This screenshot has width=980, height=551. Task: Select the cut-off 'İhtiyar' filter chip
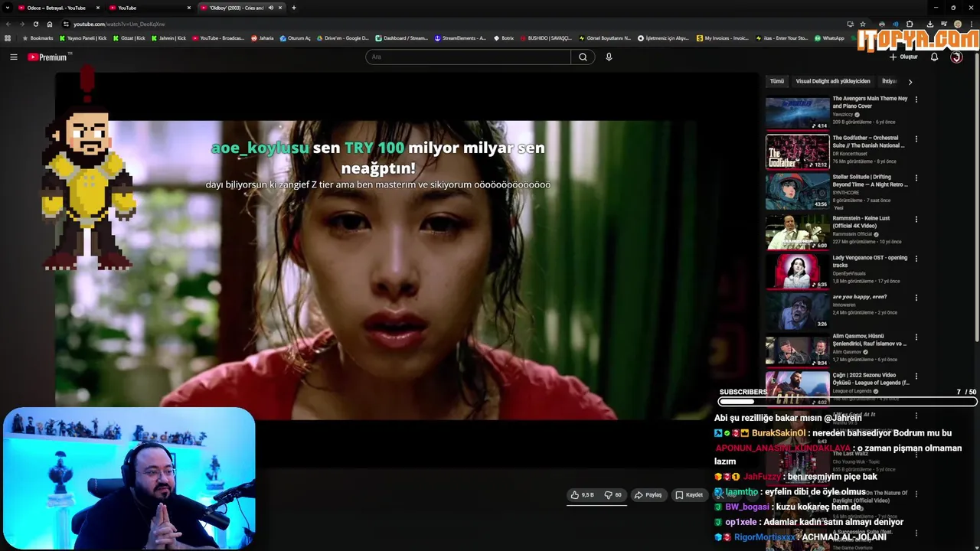(890, 81)
